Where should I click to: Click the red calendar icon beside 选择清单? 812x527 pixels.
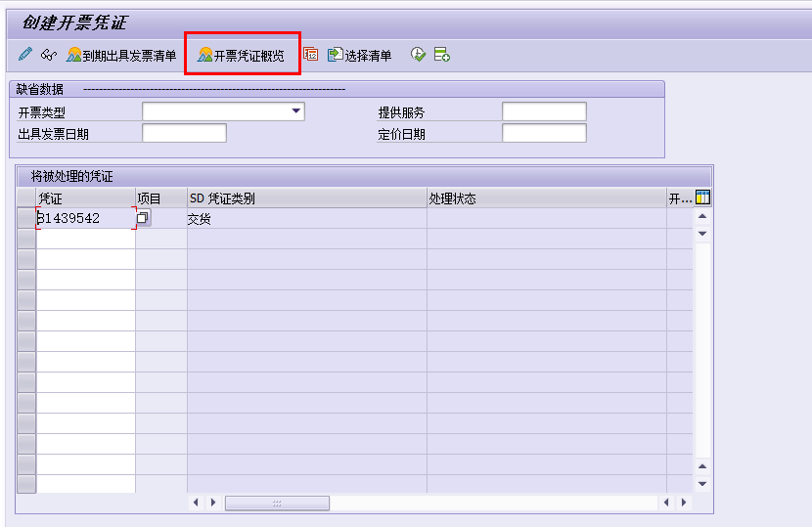311,54
